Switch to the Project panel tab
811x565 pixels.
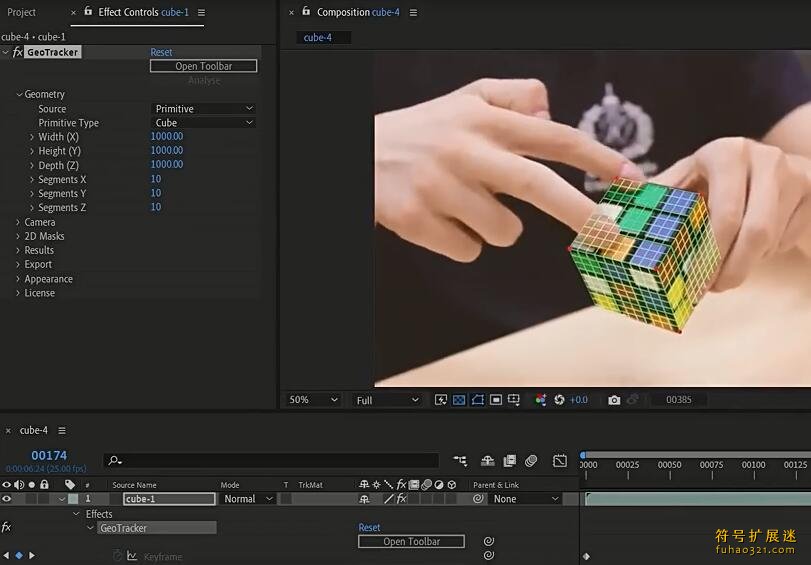[21, 12]
